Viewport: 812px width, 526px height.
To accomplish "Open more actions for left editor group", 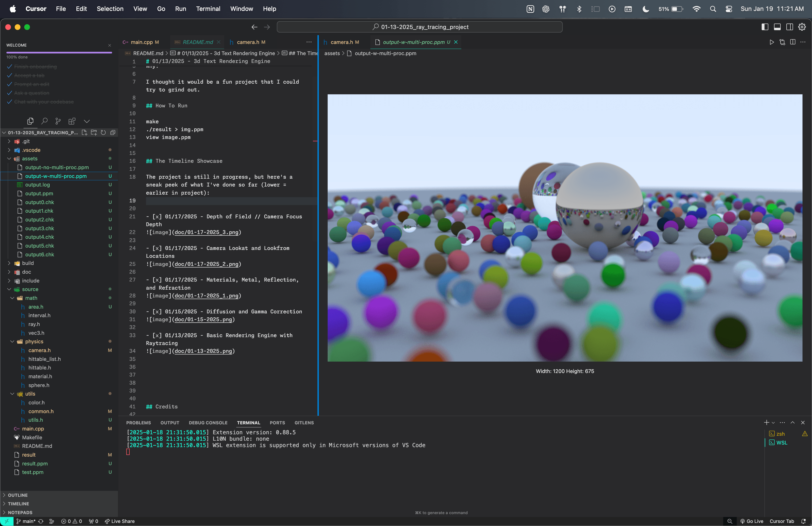I will pyautogui.click(x=309, y=42).
